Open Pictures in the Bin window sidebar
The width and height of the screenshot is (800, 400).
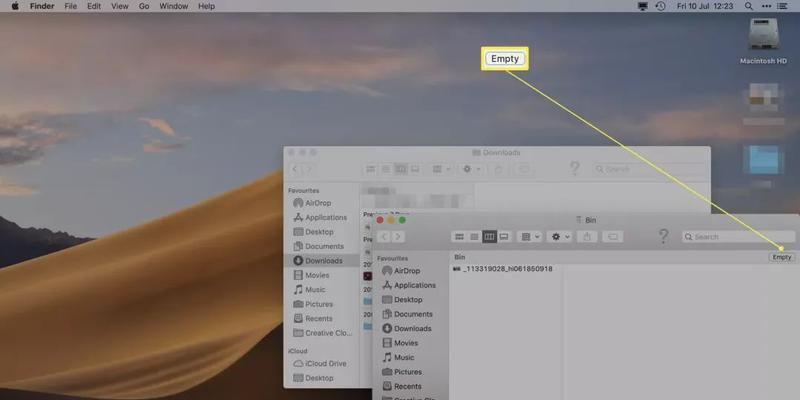pos(402,372)
